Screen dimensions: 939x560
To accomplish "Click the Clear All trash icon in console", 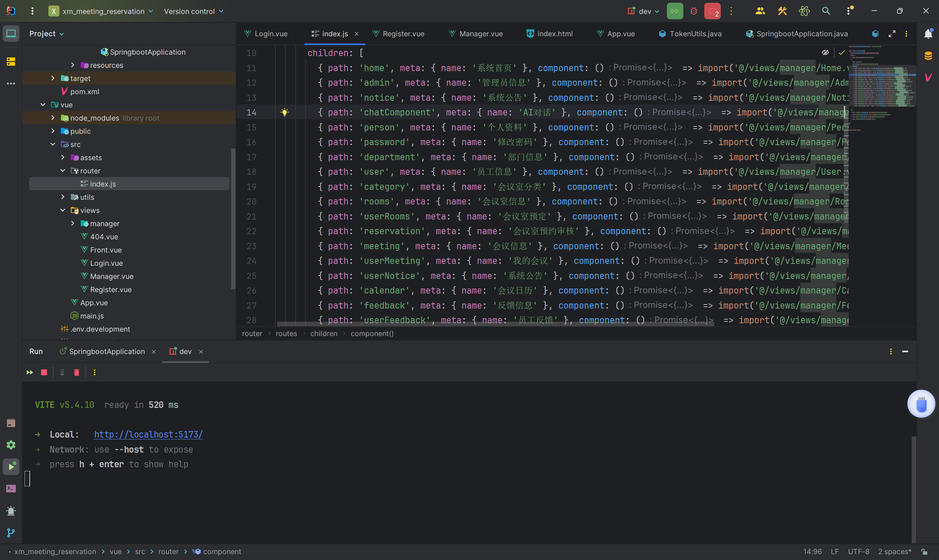I will tap(77, 372).
